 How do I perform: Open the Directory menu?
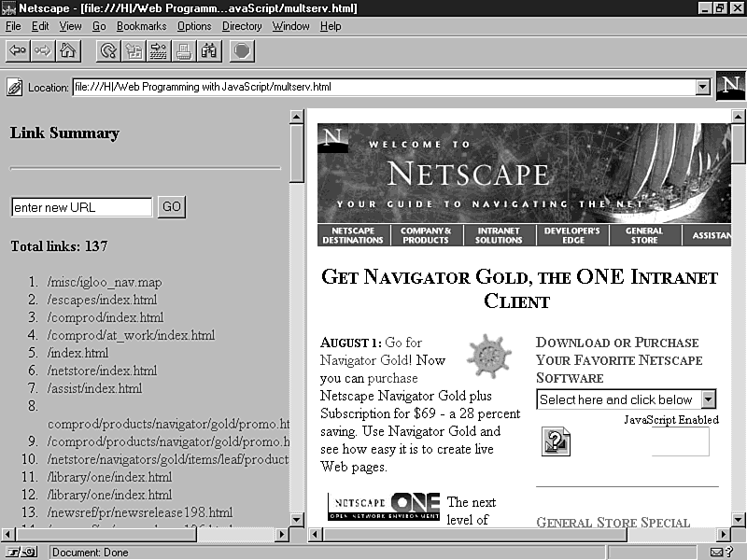[242, 26]
